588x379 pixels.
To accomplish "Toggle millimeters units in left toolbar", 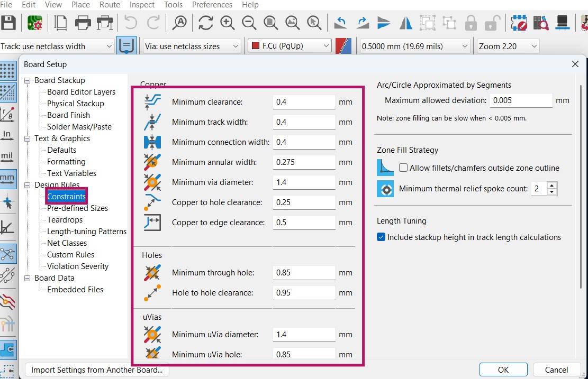I will (x=7, y=179).
